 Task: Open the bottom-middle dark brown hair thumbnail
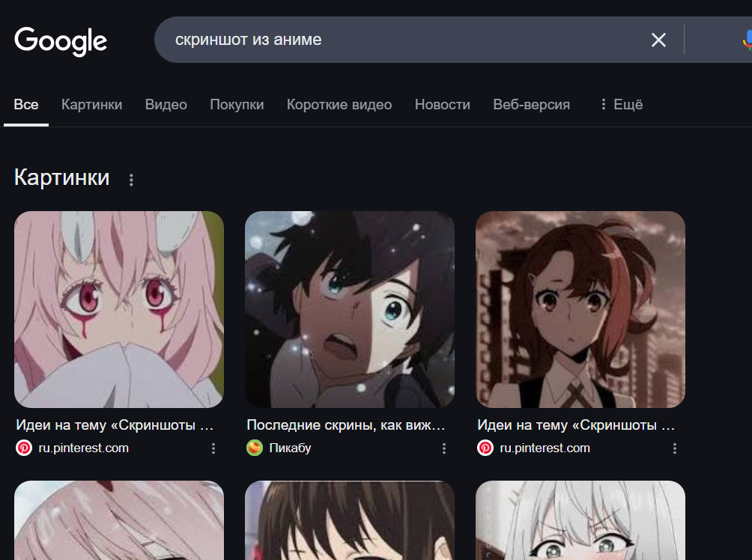(x=350, y=520)
